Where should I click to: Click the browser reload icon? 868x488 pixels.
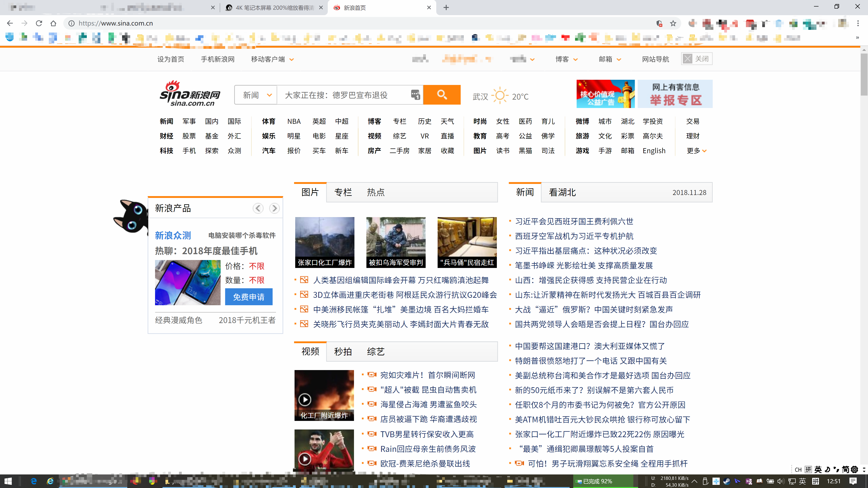pos(39,23)
